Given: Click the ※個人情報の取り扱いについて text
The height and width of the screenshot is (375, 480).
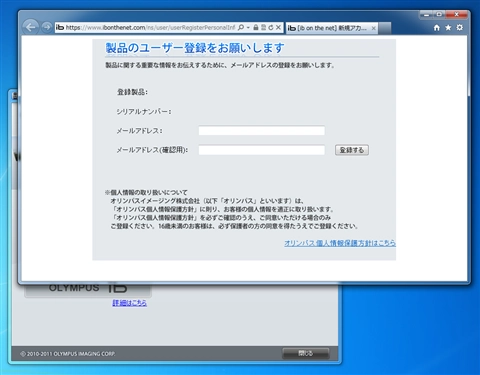Looking at the screenshot, I should [146, 192].
